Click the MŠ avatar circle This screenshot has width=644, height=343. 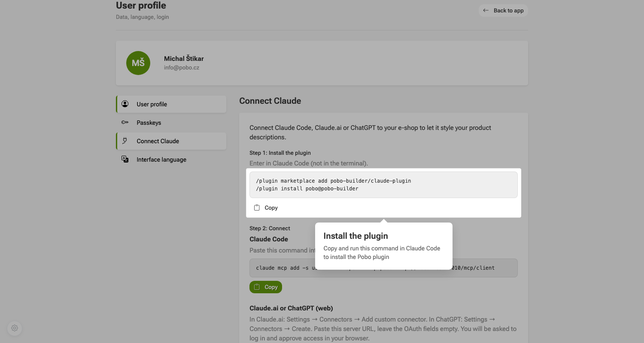(x=138, y=63)
